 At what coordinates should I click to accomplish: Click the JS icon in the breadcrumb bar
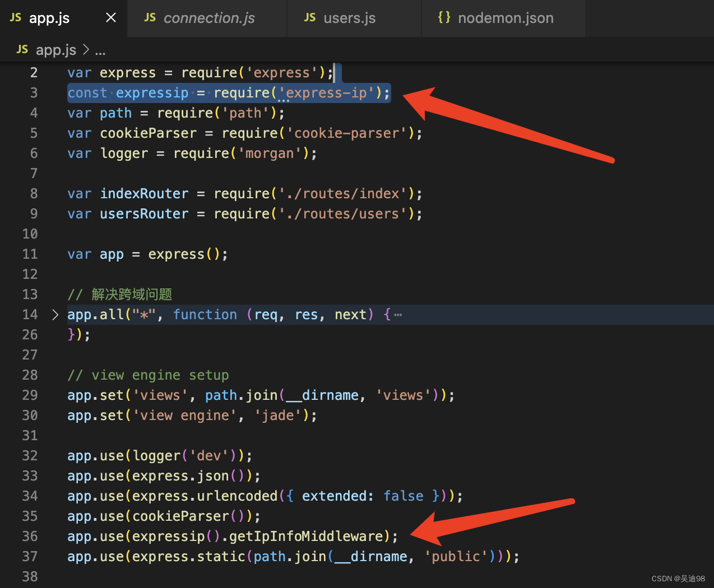pos(22,49)
